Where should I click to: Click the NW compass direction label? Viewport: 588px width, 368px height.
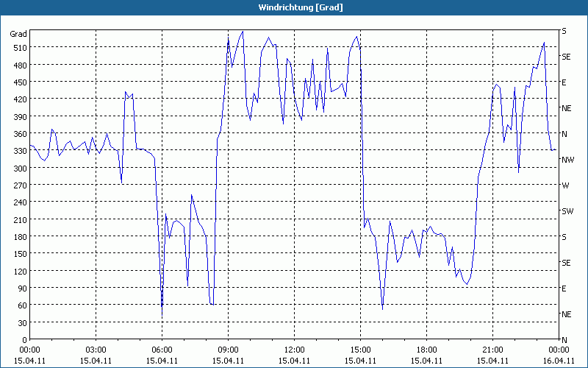click(567, 160)
